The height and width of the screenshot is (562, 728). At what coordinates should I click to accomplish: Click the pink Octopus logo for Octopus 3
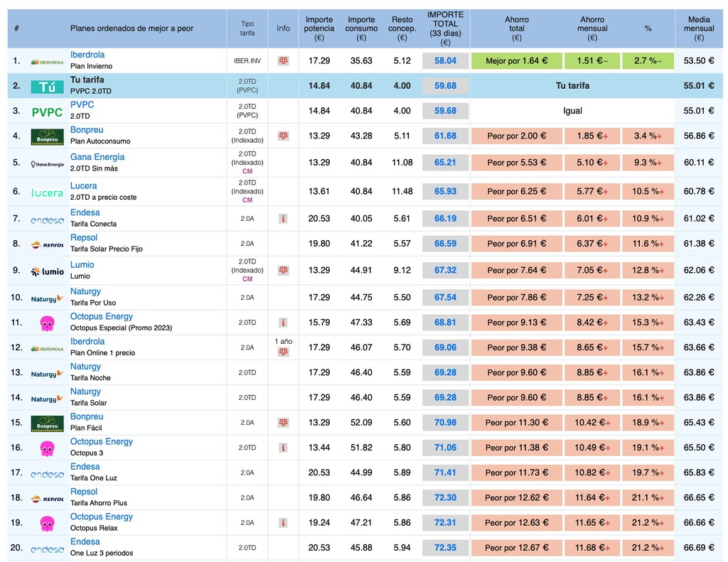47,448
